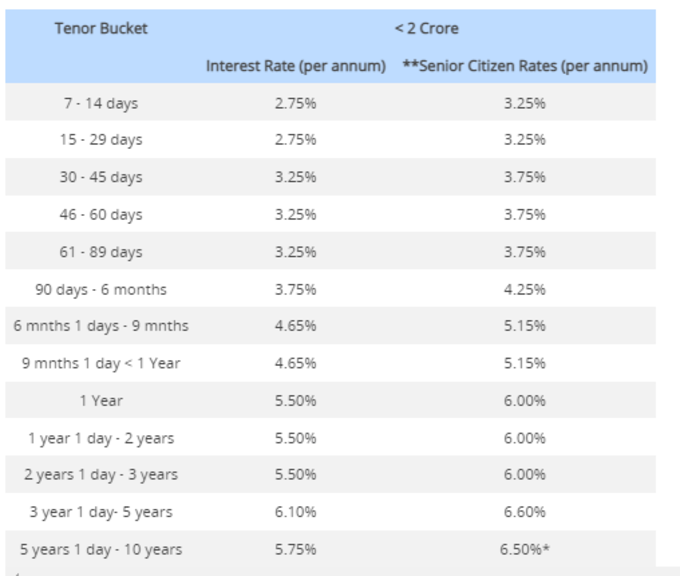680x576 pixels.
Task: Select 6 mnths 1 days - 9 mnths
Action: tap(101, 326)
